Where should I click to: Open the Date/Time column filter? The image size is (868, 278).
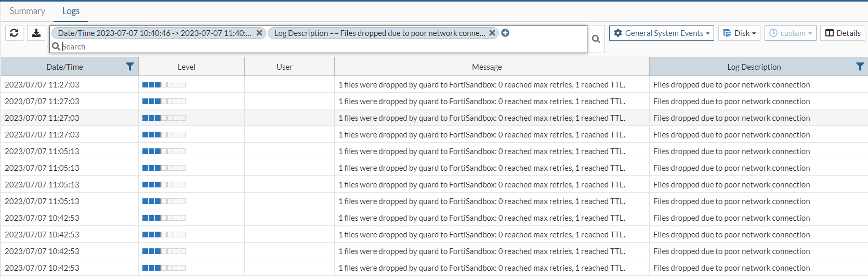tap(130, 67)
